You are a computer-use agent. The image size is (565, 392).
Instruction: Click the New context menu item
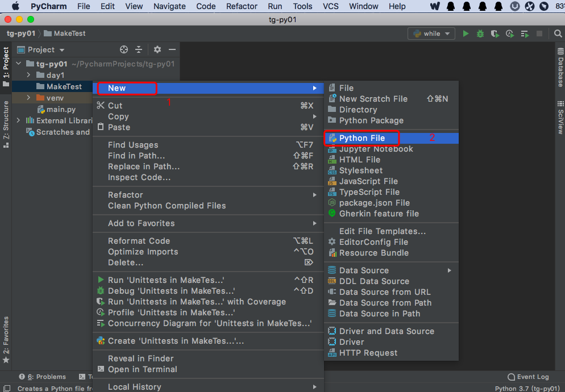click(208, 88)
